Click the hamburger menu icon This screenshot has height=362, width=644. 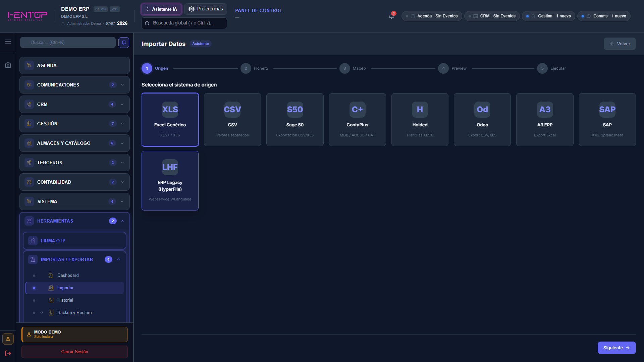point(8,42)
